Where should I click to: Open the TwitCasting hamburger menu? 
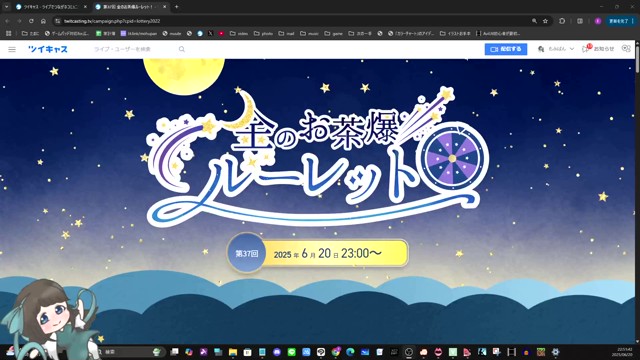click(x=12, y=49)
